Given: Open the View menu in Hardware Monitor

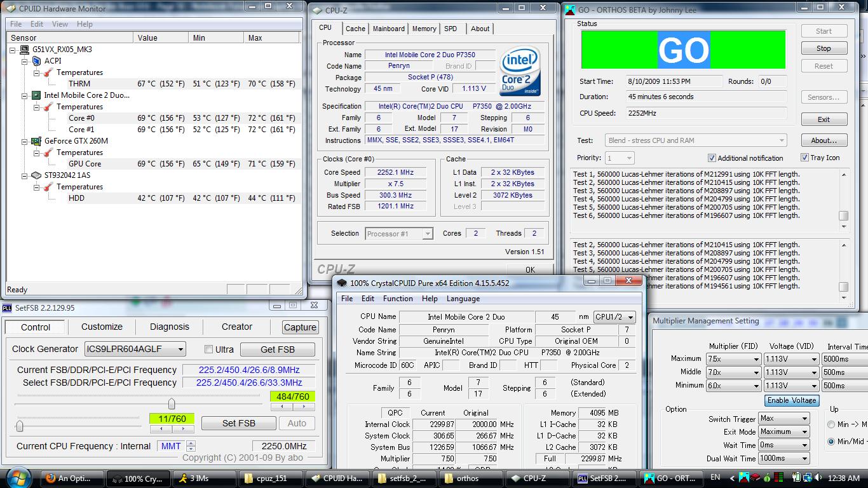Looking at the screenshot, I should click(60, 24).
